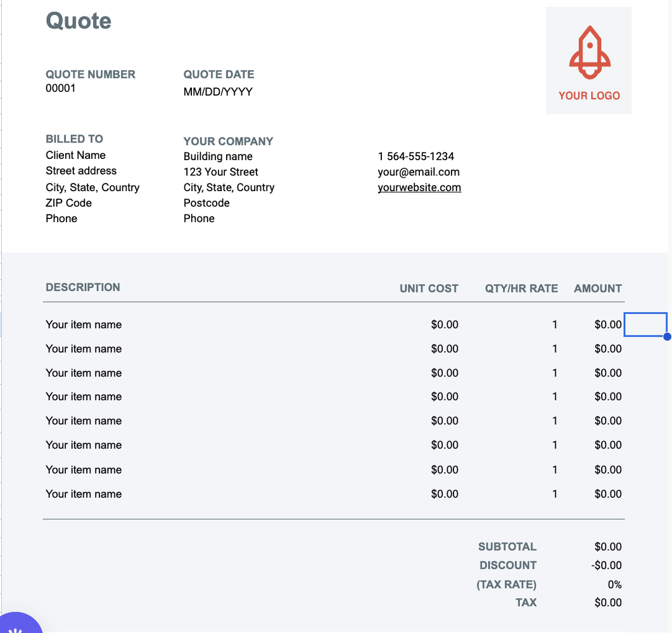Select the 123 Your Street cell

pos(220,172)
